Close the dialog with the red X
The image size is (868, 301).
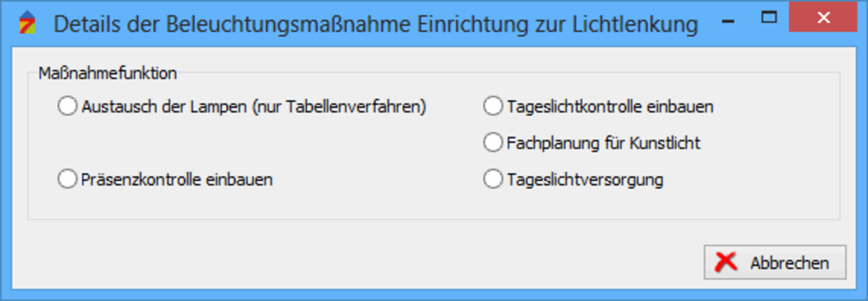(820, 17)
